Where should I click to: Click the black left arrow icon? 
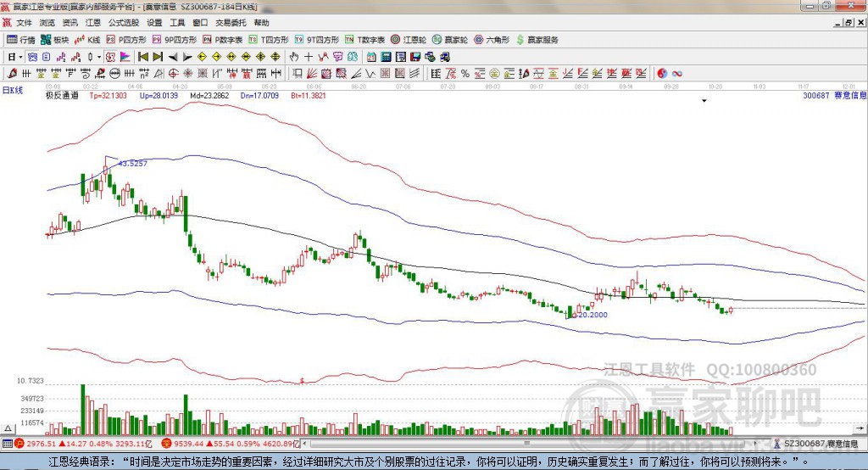(x=173, y=57)
